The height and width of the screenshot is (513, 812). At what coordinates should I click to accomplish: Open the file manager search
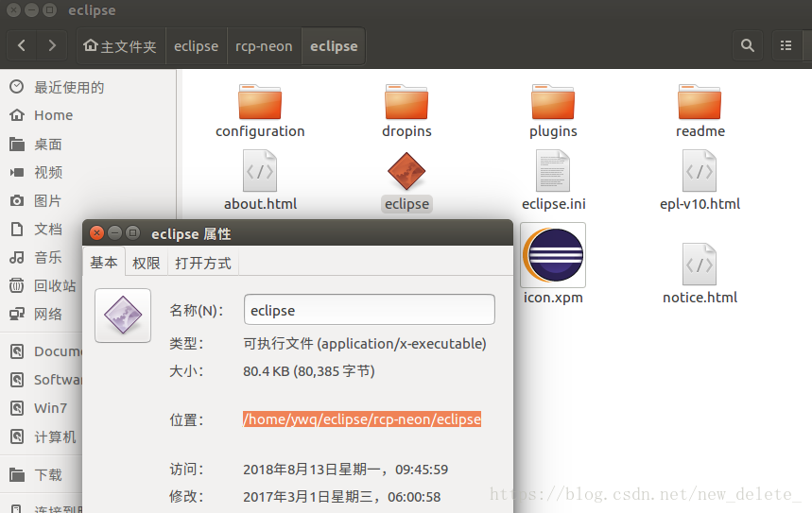click(748, 45)
